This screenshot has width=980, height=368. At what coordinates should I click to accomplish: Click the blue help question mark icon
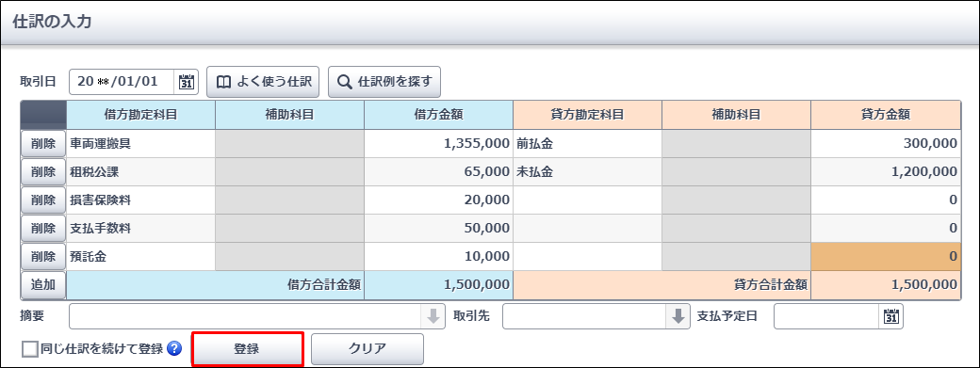tap(174, 348)
